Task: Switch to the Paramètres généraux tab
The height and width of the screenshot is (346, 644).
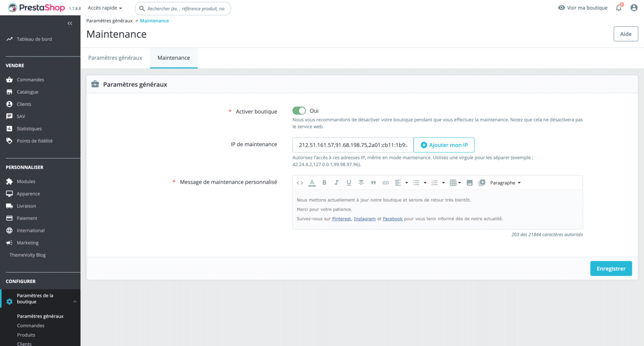Action: click(115, 57)
